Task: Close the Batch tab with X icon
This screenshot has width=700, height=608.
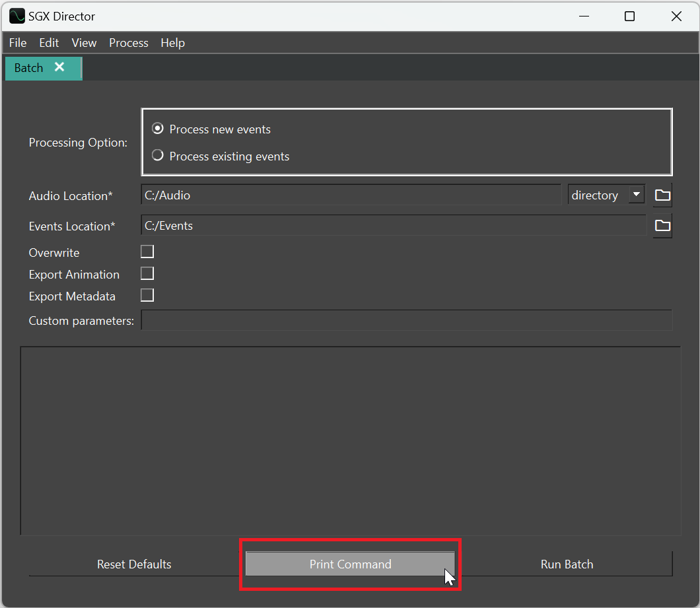Action: [59, 67]
